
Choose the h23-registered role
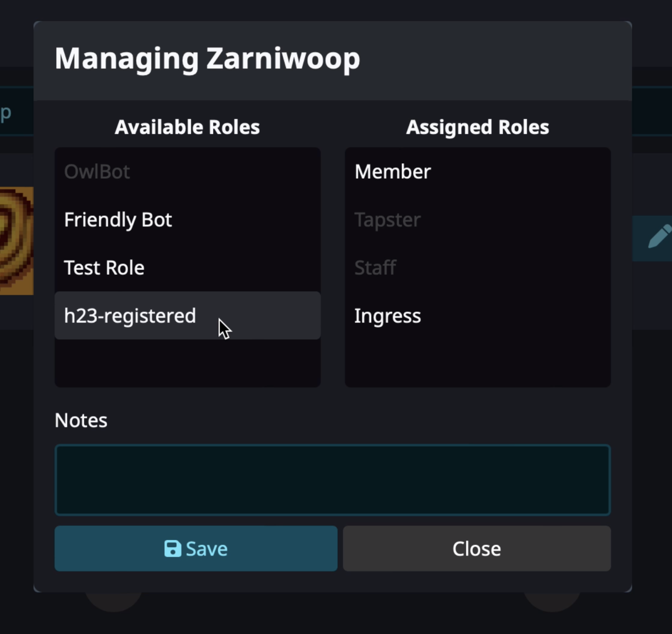(187, 316)
